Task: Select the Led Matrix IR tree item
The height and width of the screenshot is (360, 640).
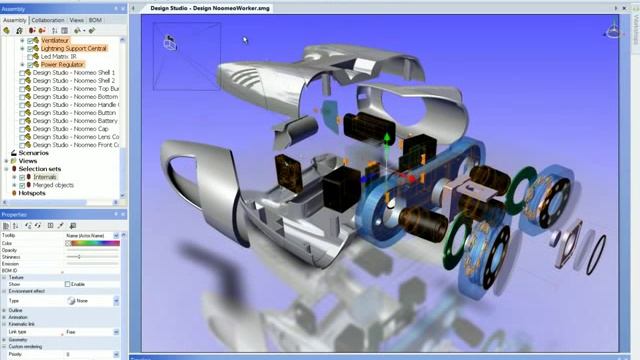Action: pos(58,57)
